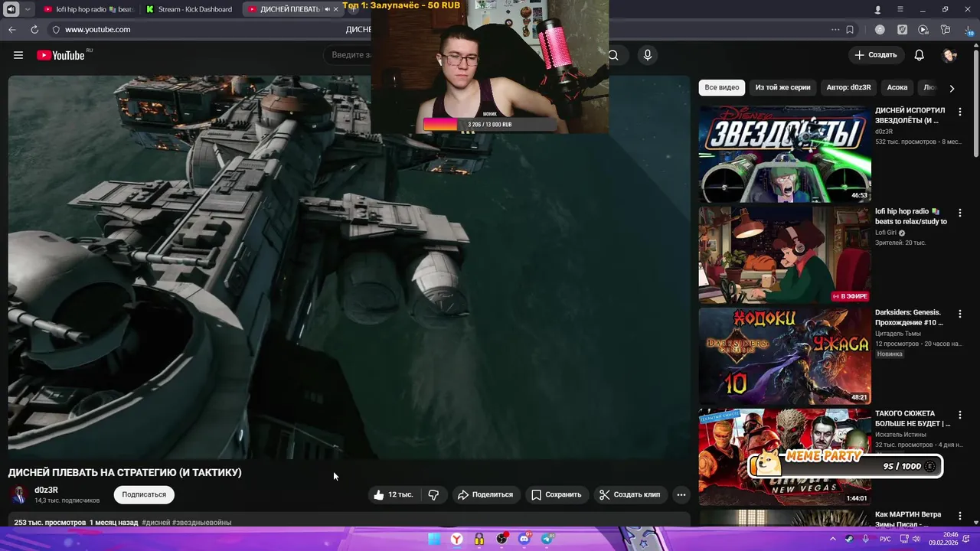The image size is (980, 551).
Task: Open address bar three-dots menu
Action: [x=835, y=30]
